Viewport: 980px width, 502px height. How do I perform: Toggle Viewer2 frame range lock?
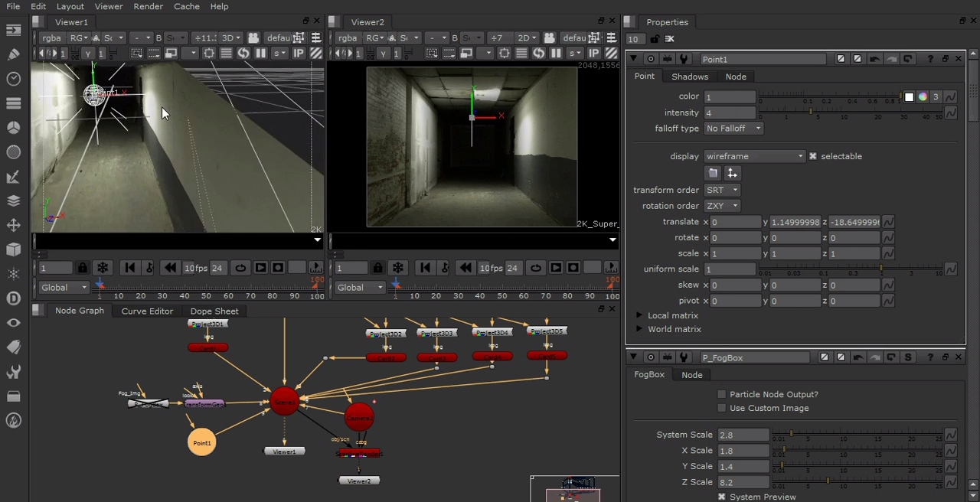[377, 268]
